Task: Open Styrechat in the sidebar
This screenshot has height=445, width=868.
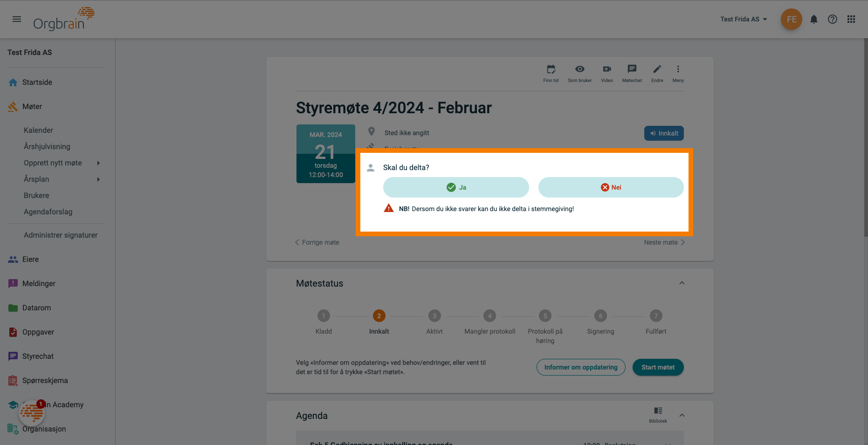Action: click(38, 356)
